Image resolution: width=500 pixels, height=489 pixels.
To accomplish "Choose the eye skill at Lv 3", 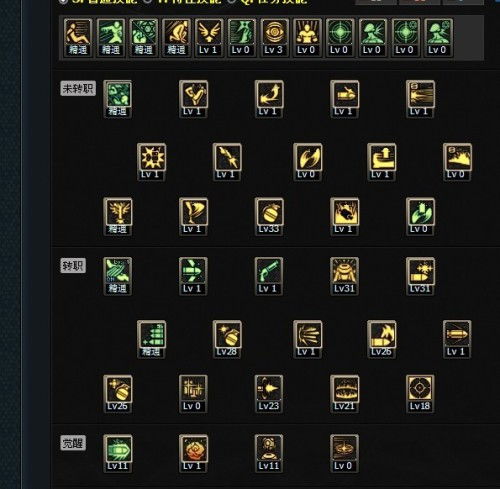I will pos(275,38).
